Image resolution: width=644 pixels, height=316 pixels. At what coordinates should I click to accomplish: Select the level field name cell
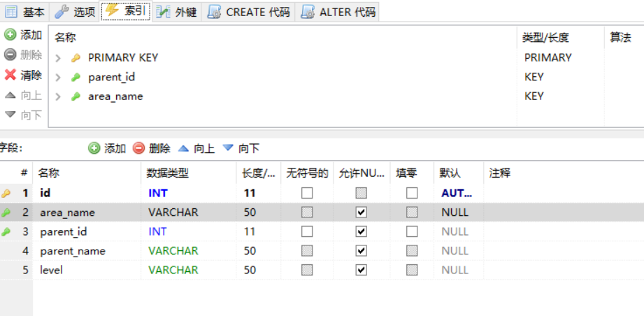pyautogui.click(x=87, y=270)
